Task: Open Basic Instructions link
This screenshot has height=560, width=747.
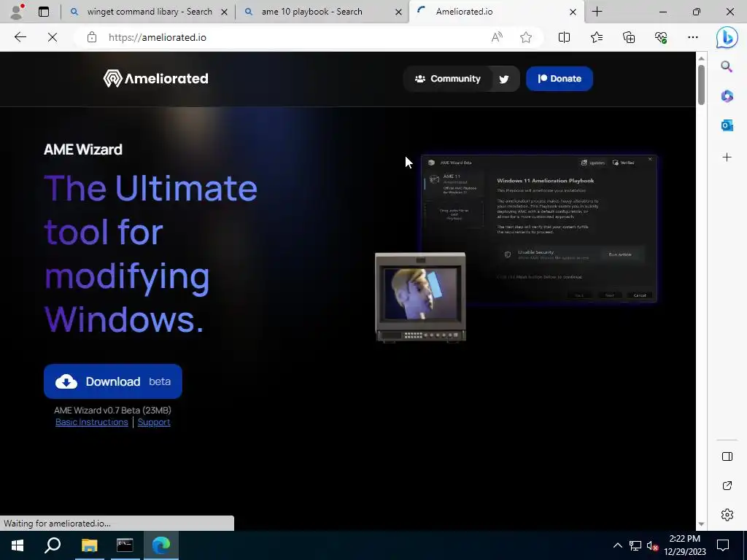Action: point(91,422)
